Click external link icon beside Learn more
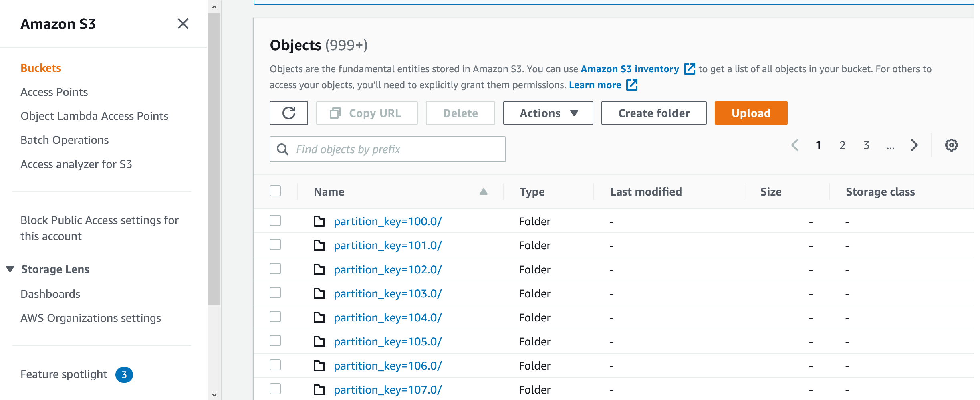Image resolution: width=980 pixels, height=400 pixels. (632, 85)
